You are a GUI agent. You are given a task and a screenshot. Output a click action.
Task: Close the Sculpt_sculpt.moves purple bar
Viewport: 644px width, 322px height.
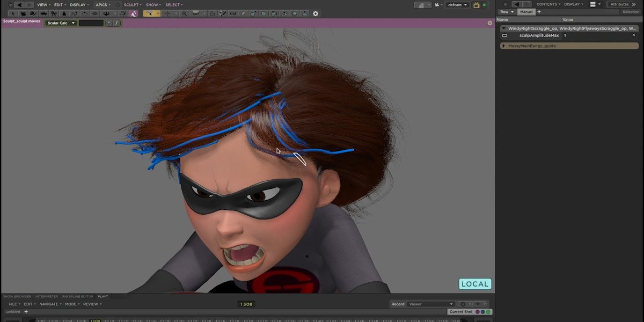[489, 23]
